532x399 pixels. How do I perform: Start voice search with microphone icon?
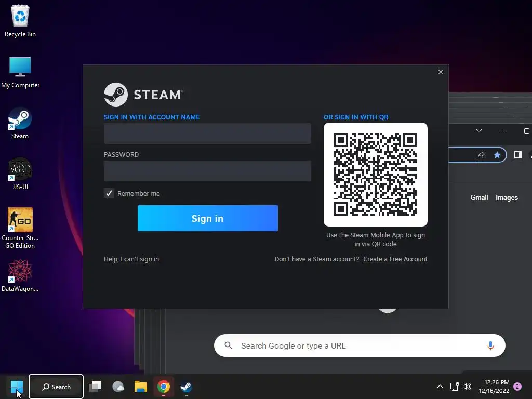tap(490, 345)
